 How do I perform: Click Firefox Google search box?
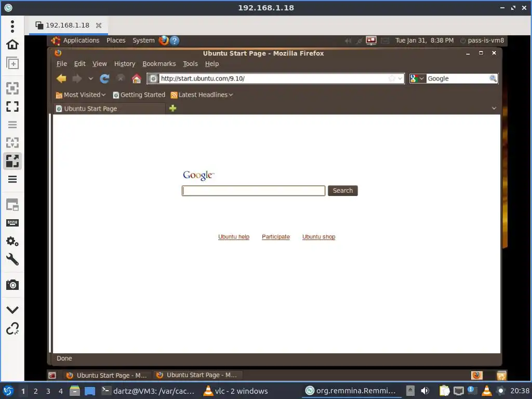457,79
